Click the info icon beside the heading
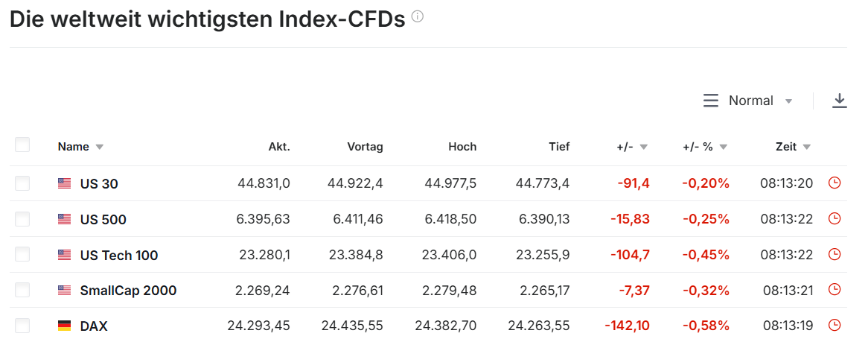 point(418,16)
